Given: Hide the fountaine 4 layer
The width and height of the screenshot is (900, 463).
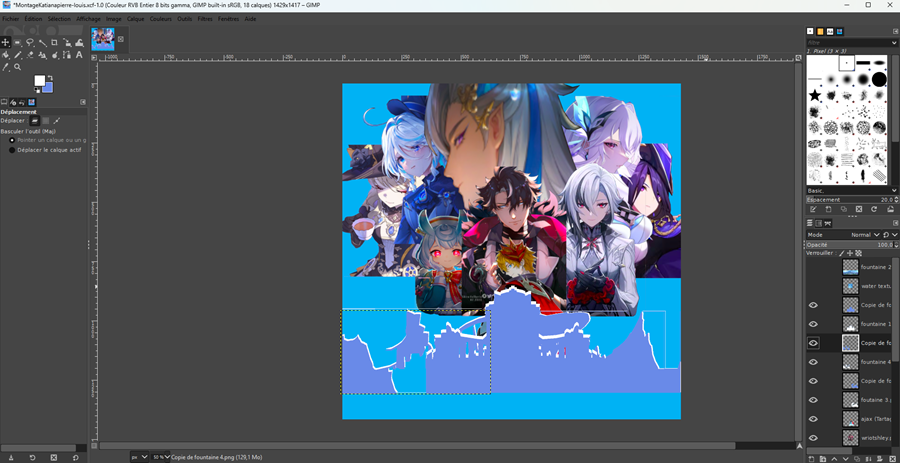Looking at the screenshot, I should click(813, 362).
